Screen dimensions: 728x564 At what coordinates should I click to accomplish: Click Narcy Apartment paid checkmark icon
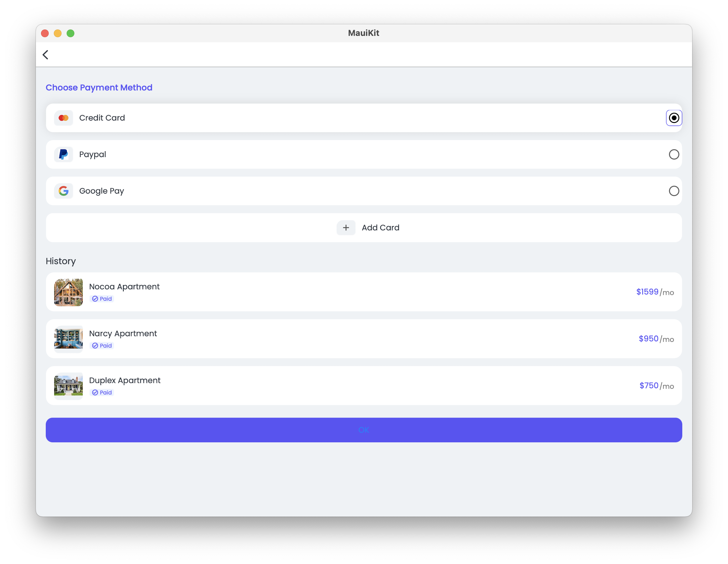(95, 346)
